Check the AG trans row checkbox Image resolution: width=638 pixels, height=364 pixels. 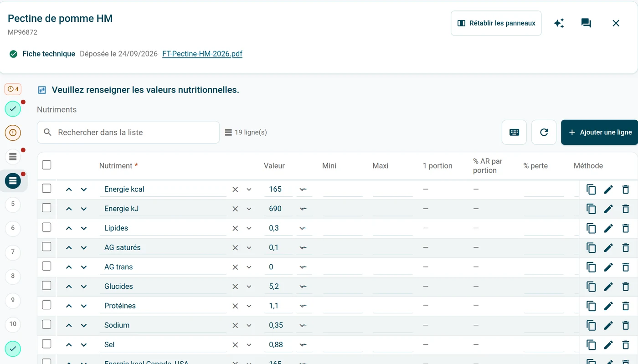point(46,266)
